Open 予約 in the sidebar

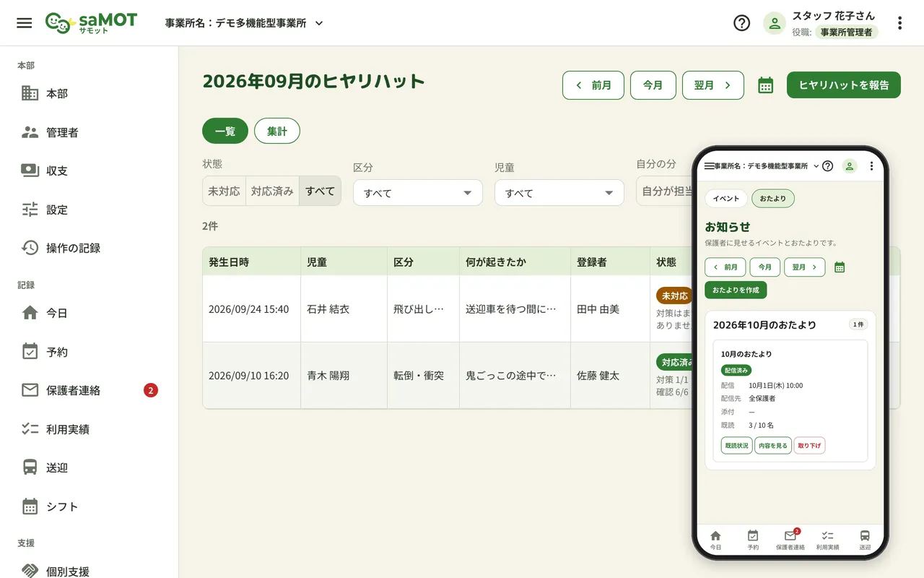(x=90, y=352)
